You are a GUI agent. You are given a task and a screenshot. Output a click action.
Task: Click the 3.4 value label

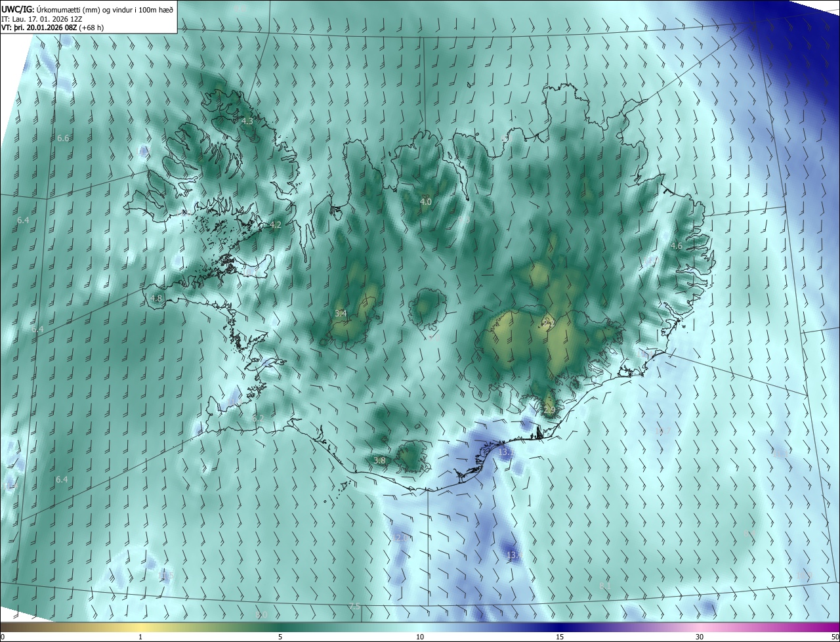[x=341, y=314]
